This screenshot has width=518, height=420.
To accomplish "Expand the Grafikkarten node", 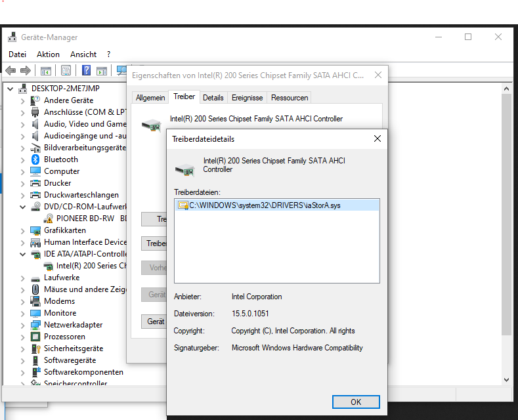I will 22,231.
